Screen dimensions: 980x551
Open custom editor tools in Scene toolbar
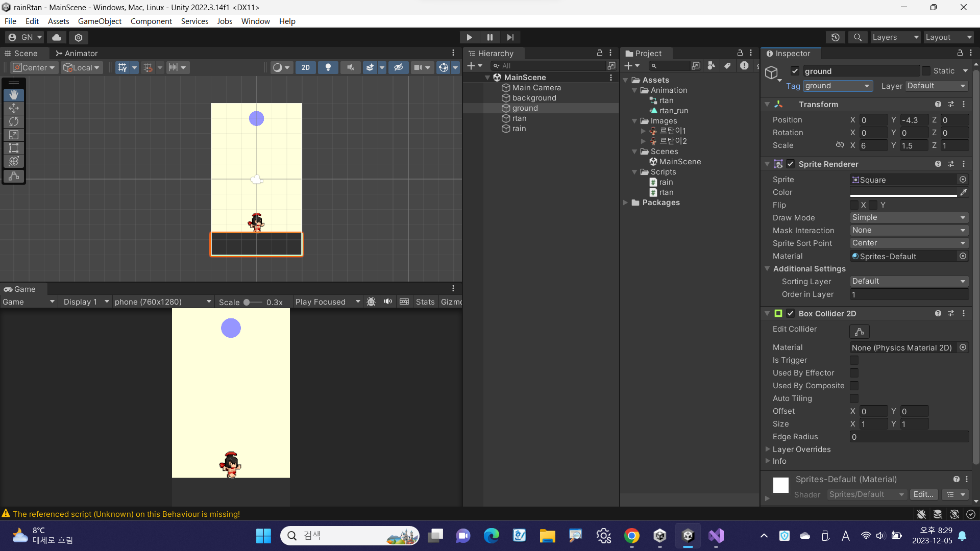click(x=14, y=176)
